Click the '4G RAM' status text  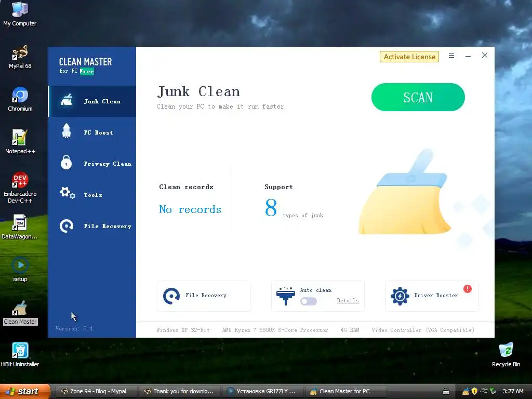[x=350, y=330]
